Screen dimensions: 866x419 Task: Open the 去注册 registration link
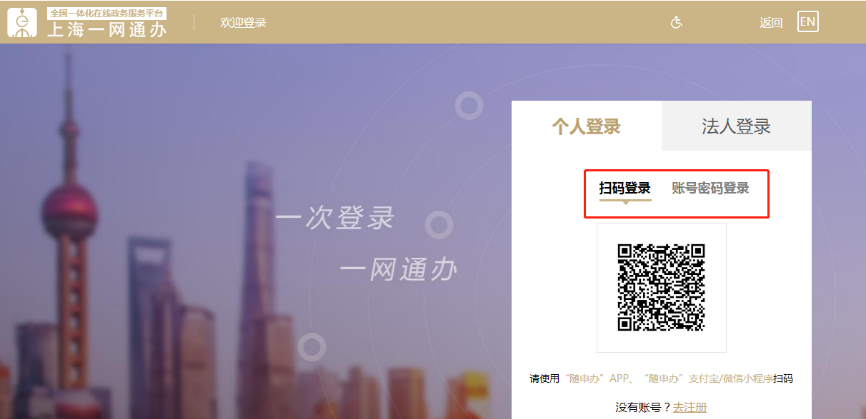689,407
